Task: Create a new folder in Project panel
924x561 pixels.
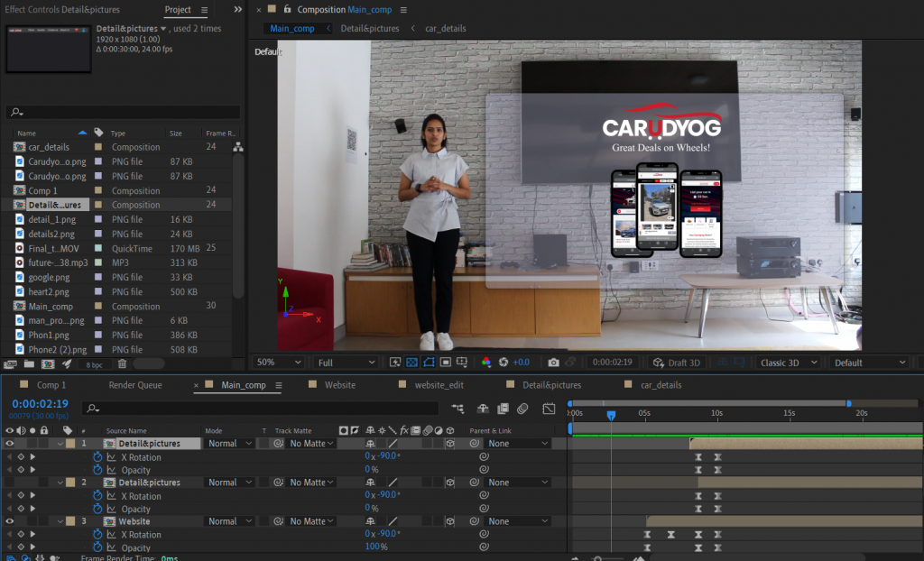Action: coord(29,364)
